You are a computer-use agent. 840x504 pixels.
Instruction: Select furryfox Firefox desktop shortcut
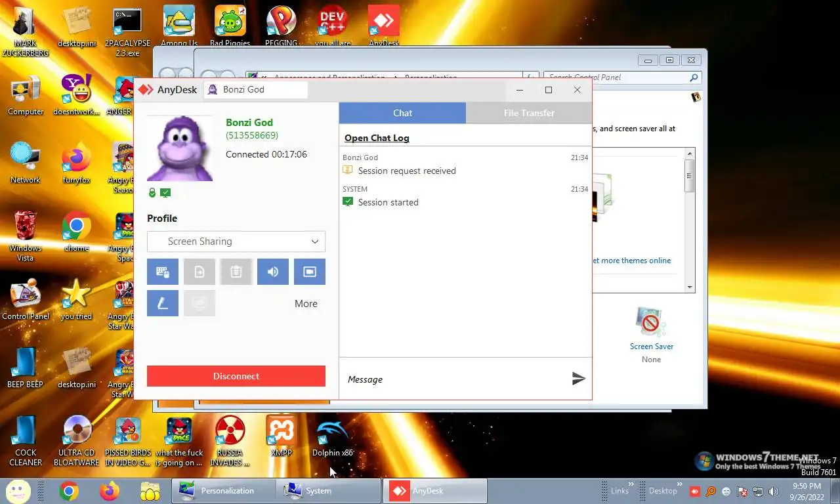[76, 163]
